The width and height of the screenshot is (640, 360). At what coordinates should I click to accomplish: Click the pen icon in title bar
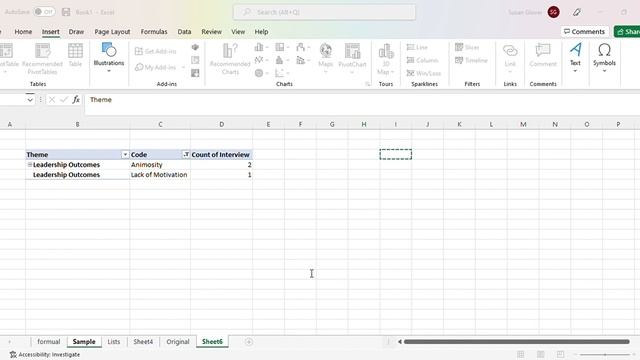[x=577, y=12]
